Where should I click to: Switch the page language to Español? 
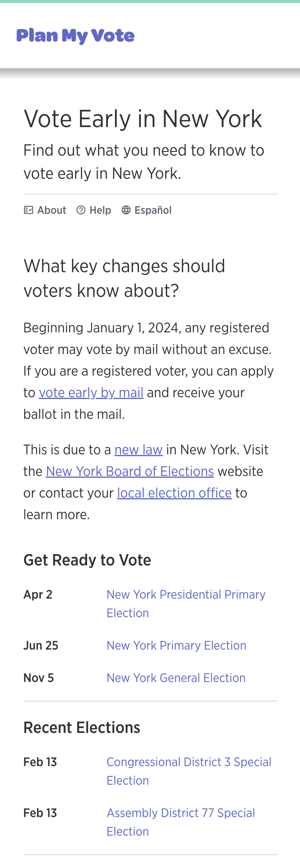153,210
